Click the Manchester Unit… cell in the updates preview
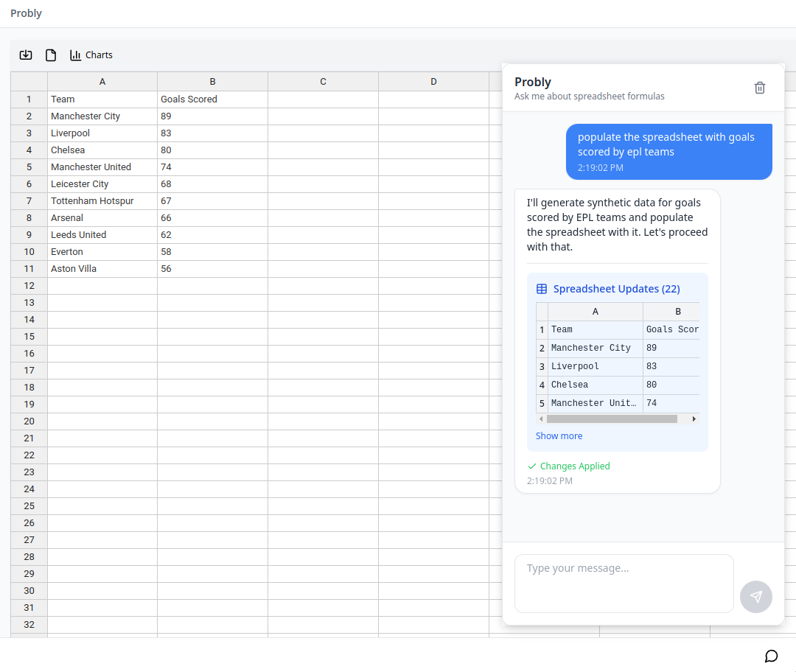 pyautogui.click(x=595, y=403)
